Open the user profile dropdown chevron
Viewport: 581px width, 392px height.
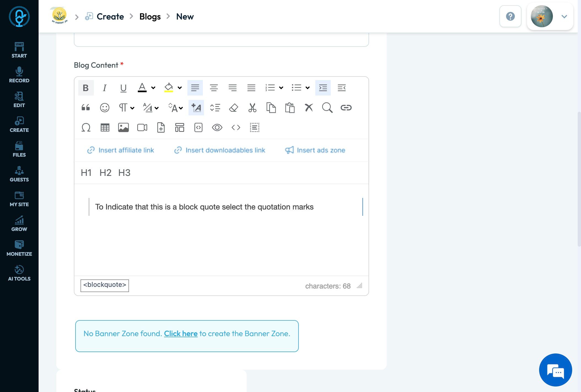564,17
